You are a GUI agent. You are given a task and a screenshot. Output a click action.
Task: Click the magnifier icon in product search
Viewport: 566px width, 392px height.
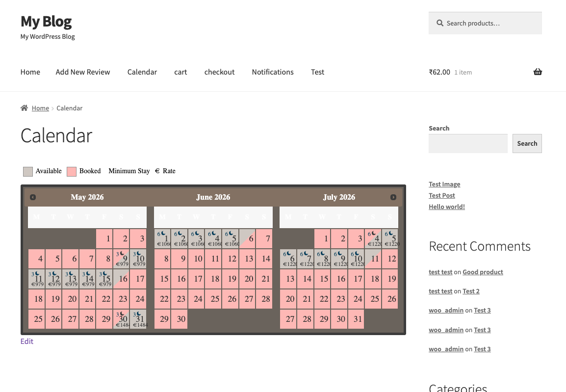[x=439, y=23]
